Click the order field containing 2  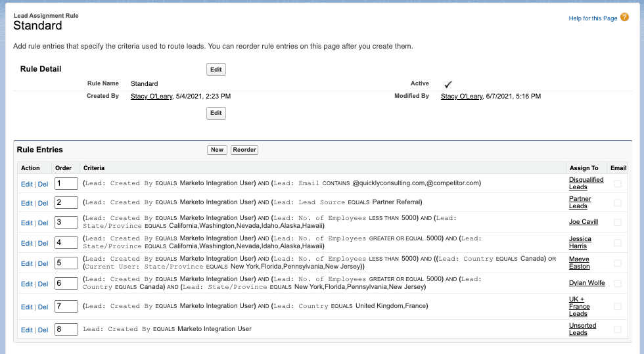point(66,202)
